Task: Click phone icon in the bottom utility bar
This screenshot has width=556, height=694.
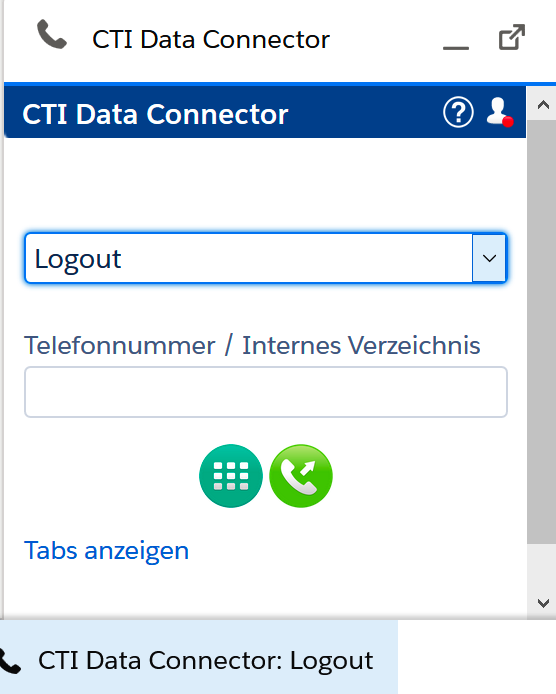Action: point(10,661)
